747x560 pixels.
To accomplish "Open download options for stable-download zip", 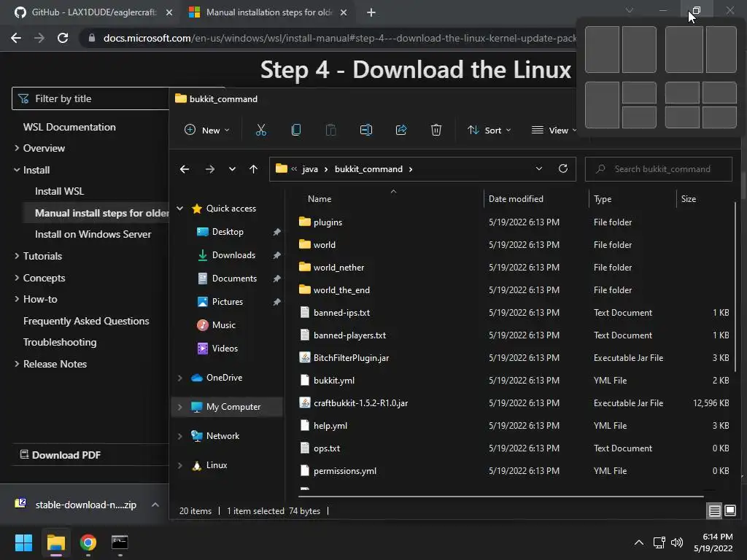I will click(x=155, y=505).
